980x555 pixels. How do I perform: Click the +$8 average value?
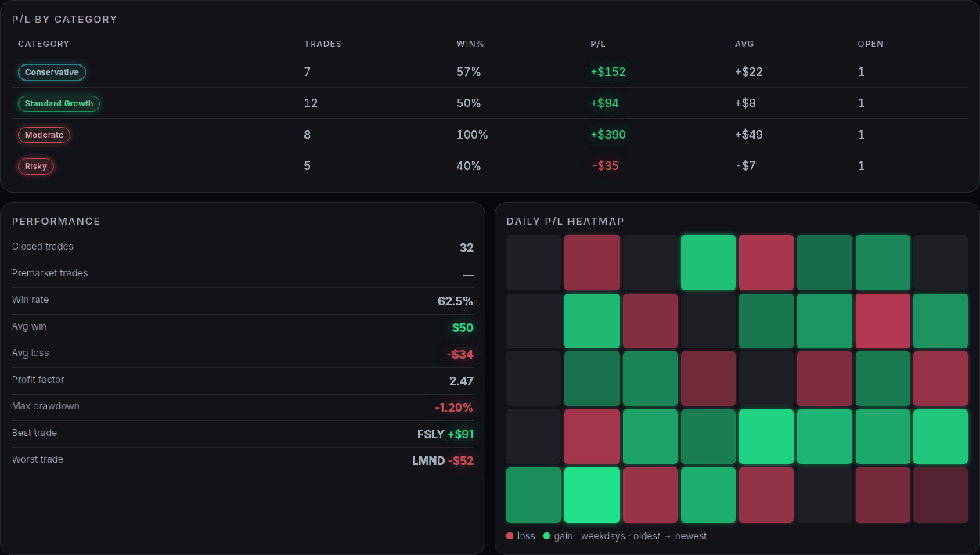(x=746, y=103)
